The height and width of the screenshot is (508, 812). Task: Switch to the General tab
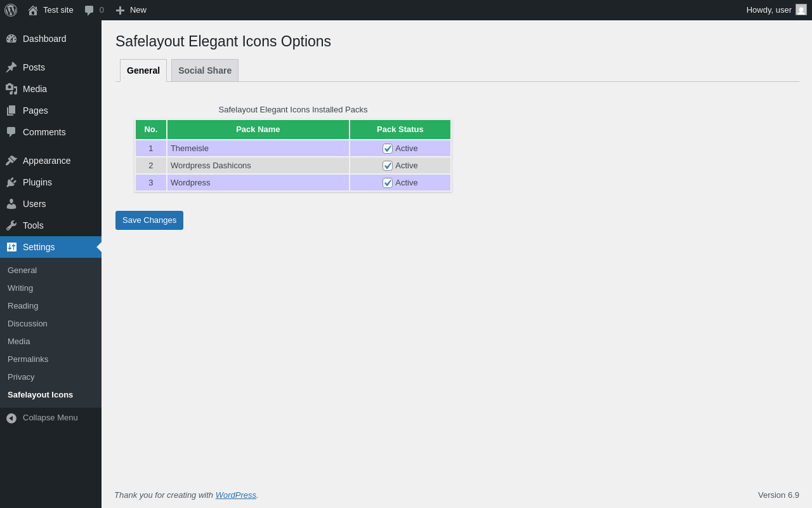143,70
